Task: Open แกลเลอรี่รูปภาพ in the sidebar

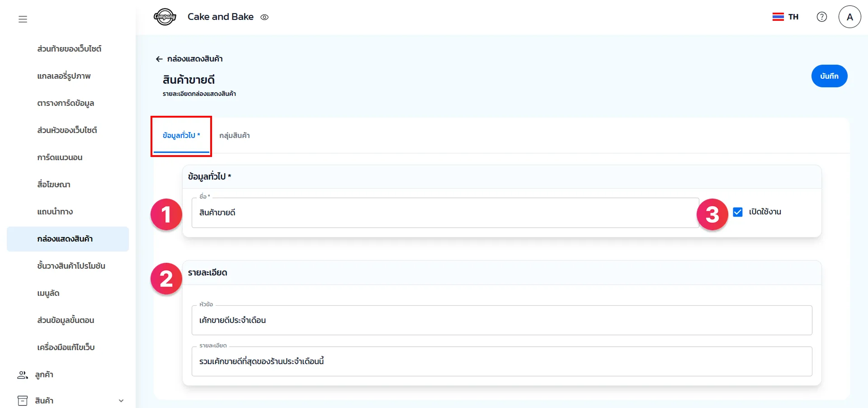Action: coord(64,76)
